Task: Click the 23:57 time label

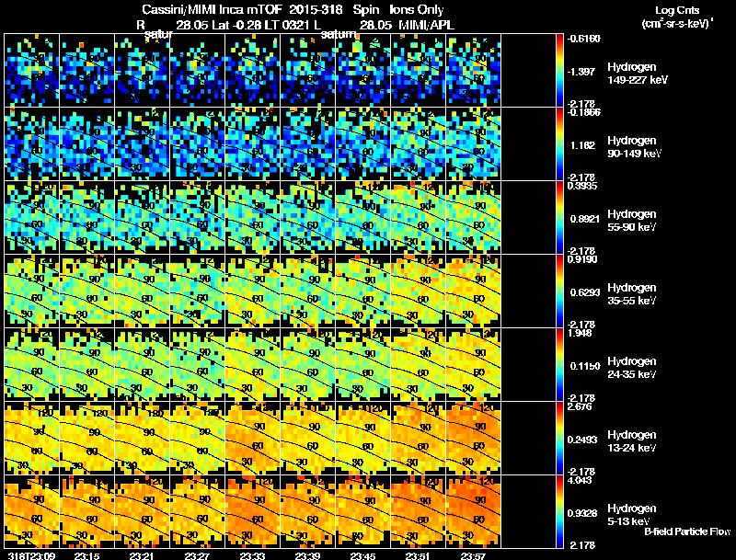Action: pyautogui.click(x=473, y=556)
